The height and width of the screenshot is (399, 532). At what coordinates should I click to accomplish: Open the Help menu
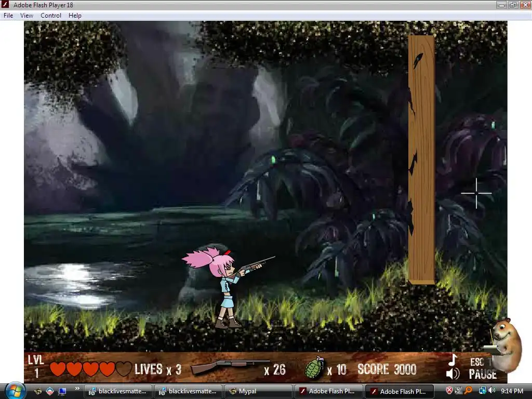click(75, 16)
